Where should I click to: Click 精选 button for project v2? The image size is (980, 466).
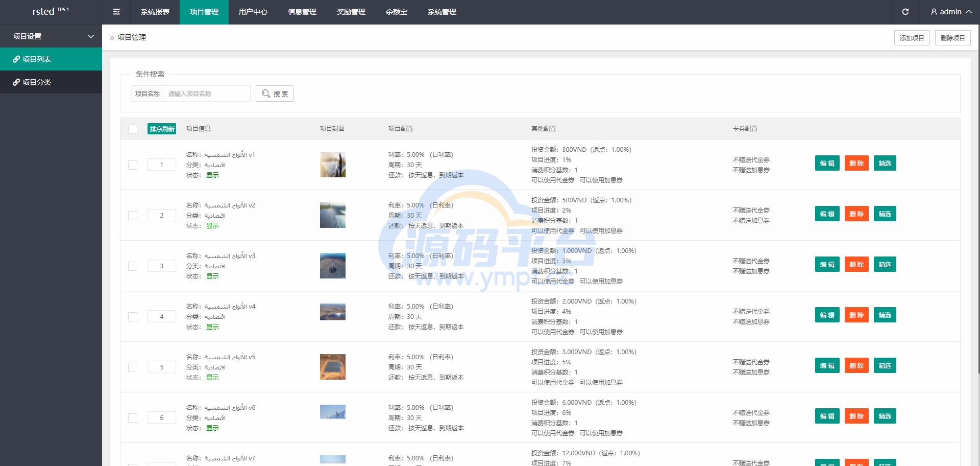click(885, 214)
